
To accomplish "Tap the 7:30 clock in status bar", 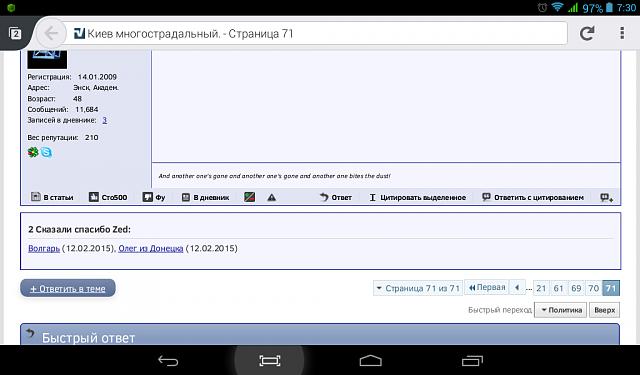I will coord(626,8).
